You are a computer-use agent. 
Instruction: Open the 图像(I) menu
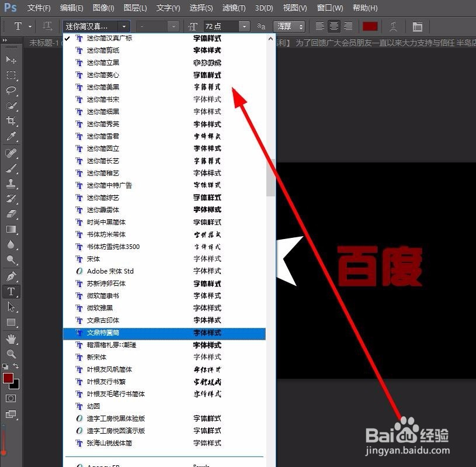(103, 8)
